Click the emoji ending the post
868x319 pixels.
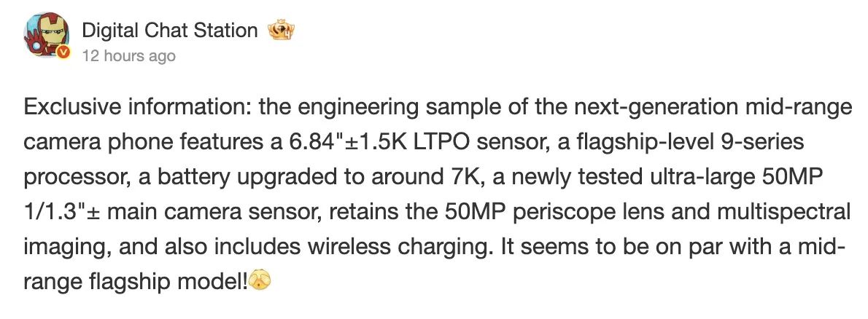click(260, 280)
